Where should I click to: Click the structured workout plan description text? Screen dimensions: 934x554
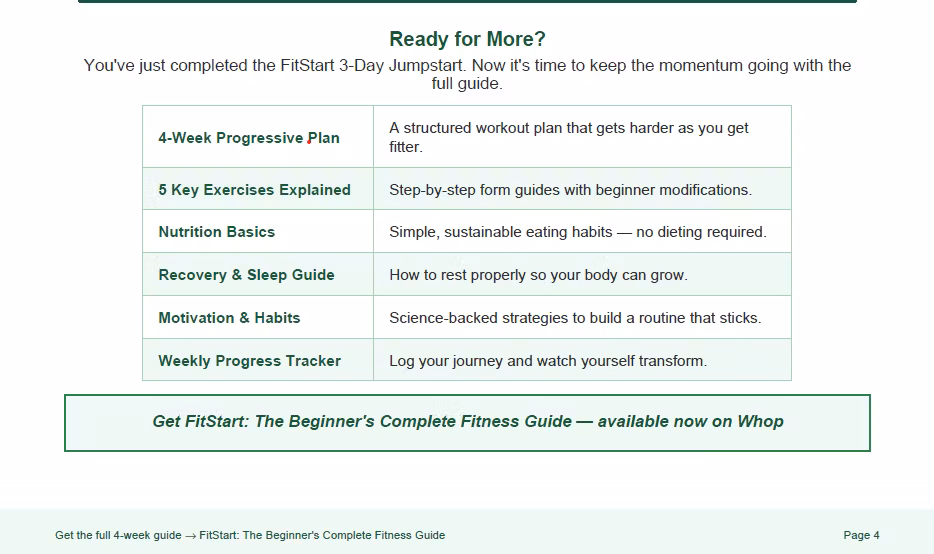tap(569, 137)
